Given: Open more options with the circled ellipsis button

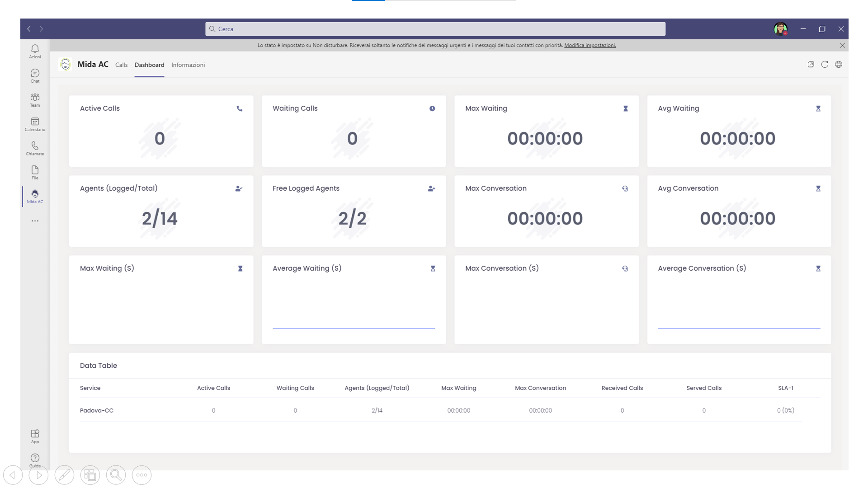Looking at the screenshot, I should [142, 475].
